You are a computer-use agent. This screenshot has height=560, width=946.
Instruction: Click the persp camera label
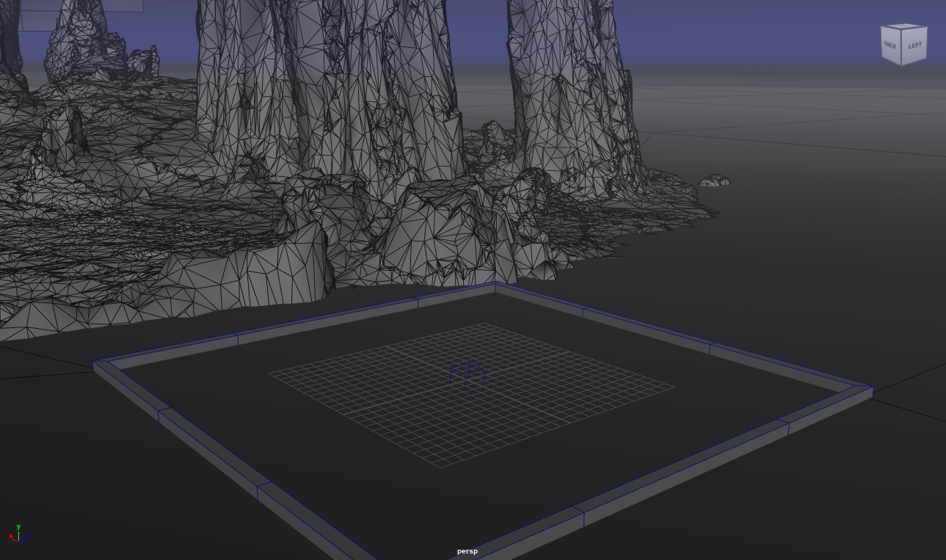[x=467, y=551]
